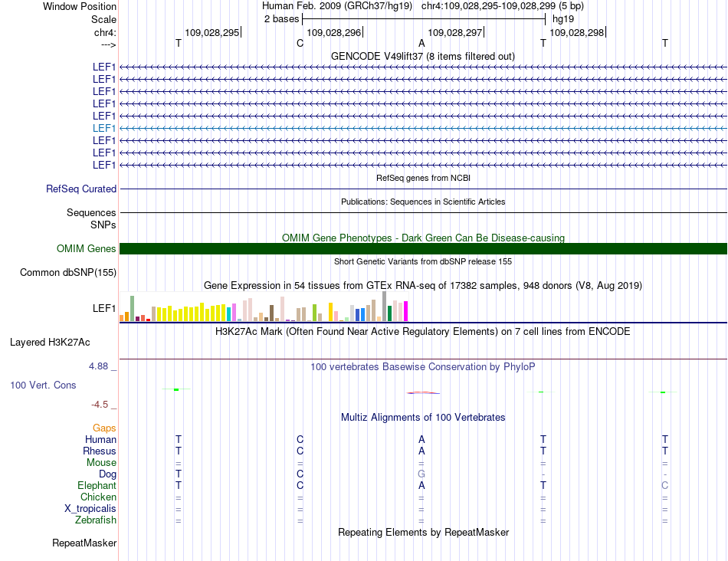This screenshot has height=561, width=728.
Task: Click the "Rhesus" species row label
Action: coord(100,451)
